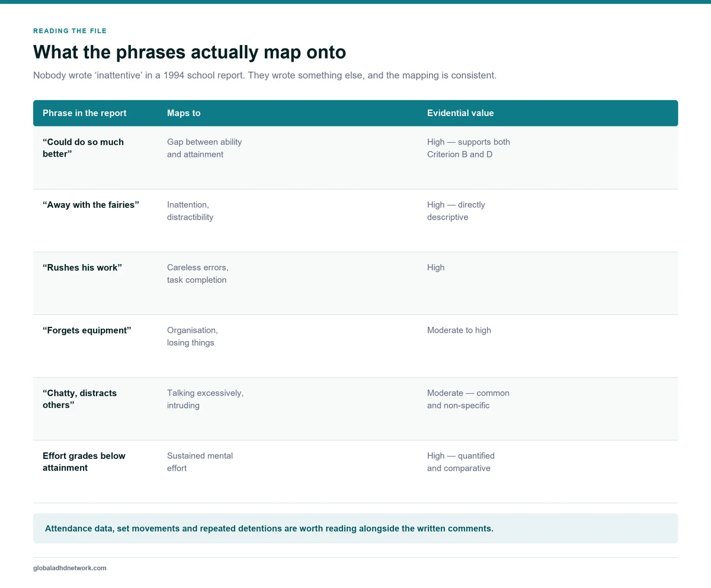This screenshot has height=588, width=711.
Task: Select 'High — directly descriptive' cell
Action: pyautogui.click(x=456, y=211)
